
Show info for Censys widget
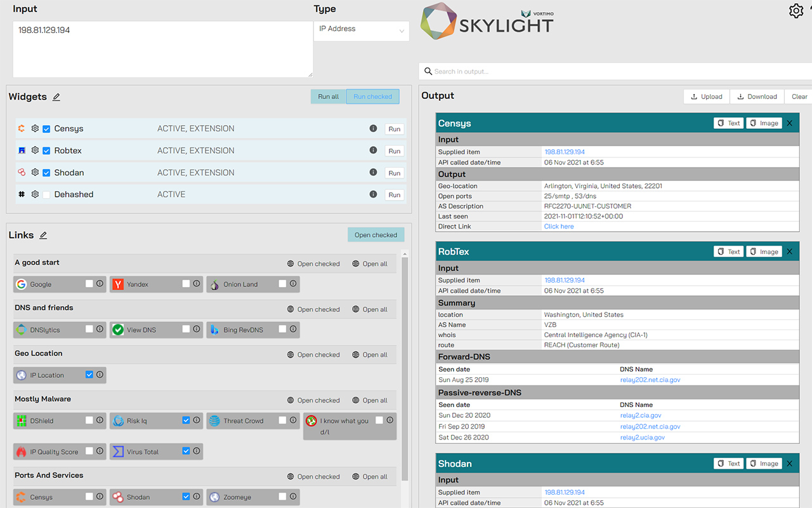pos(373,128)
